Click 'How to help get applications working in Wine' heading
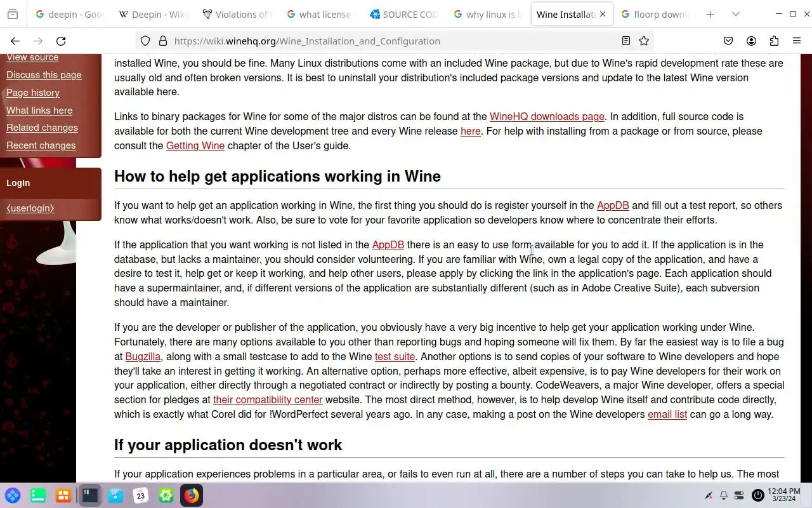Image resolution: width=812 pixels, height=508 pixels. (x=277, y=177)
